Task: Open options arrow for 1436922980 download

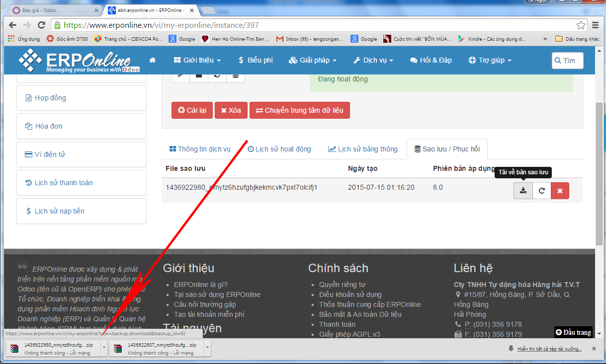Action: click(x=104, y=349)
